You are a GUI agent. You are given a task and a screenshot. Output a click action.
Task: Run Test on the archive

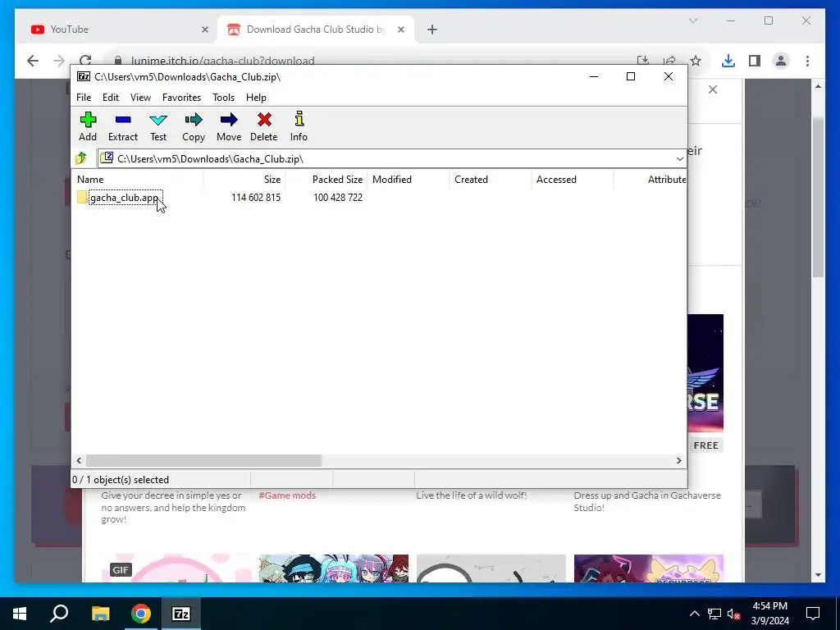click(158, 126)
